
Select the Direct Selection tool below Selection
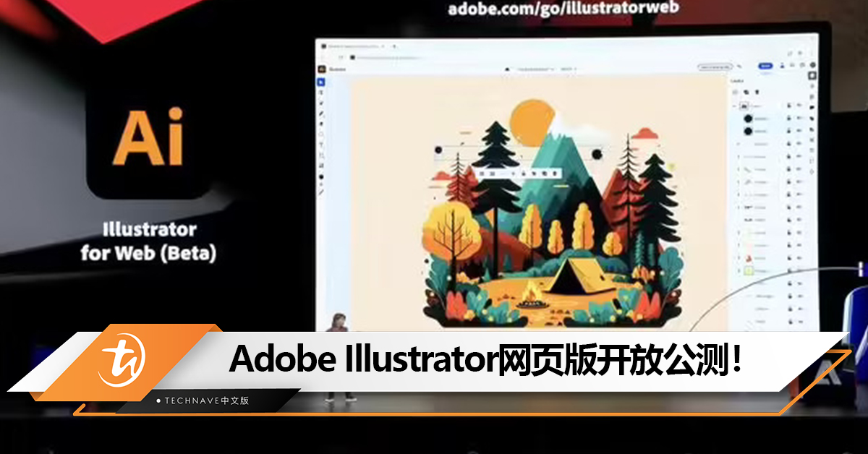tap(321, 93)
